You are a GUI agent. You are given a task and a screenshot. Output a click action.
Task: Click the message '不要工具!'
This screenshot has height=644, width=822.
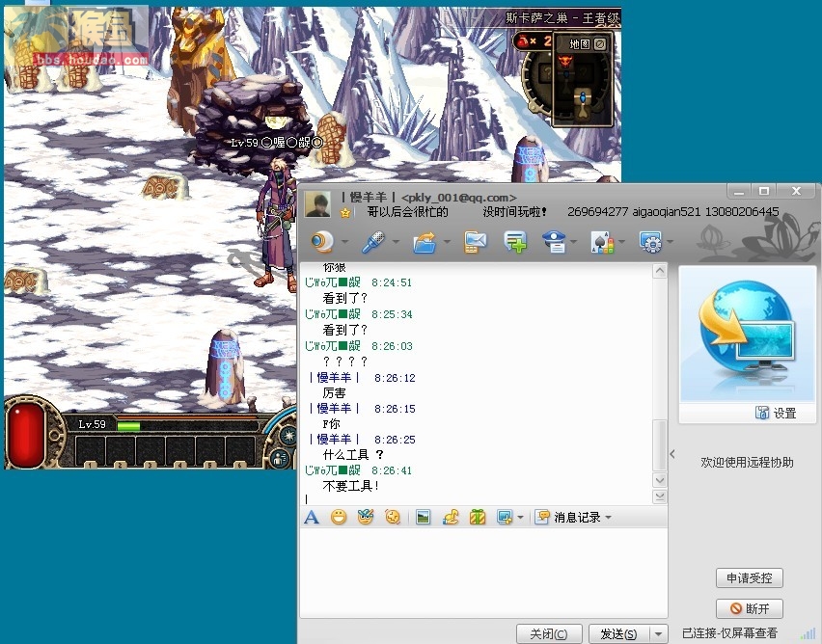pos(351,486)
